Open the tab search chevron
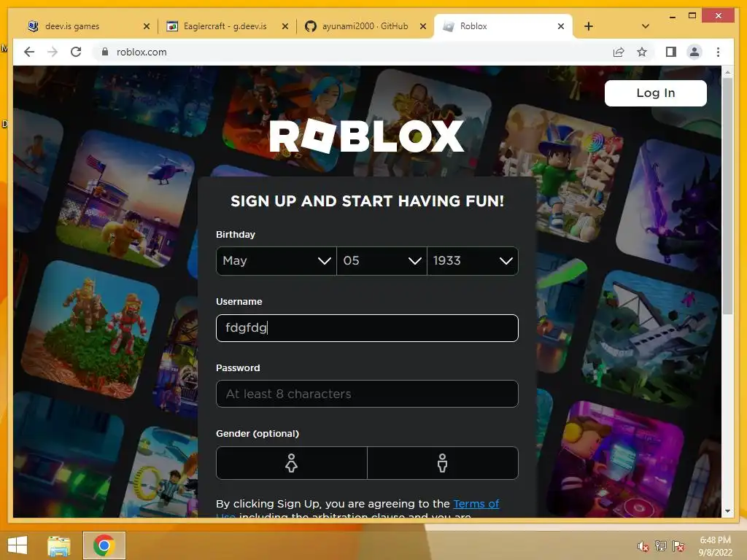Screen dimensions: 747x560 click(x=646, y=26)
